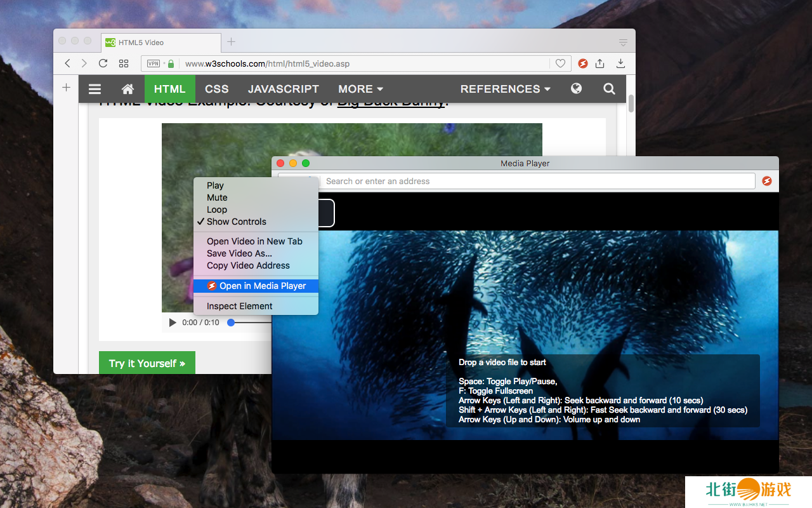
Task: Open the Speed Dial grid icon
Action: tap(124, 63)
